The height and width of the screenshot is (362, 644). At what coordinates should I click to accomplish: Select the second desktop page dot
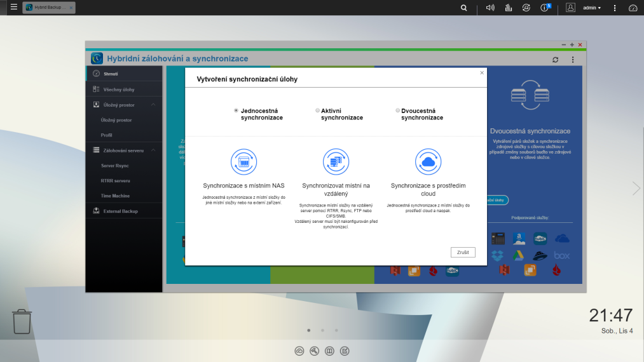tap(322, 330)
